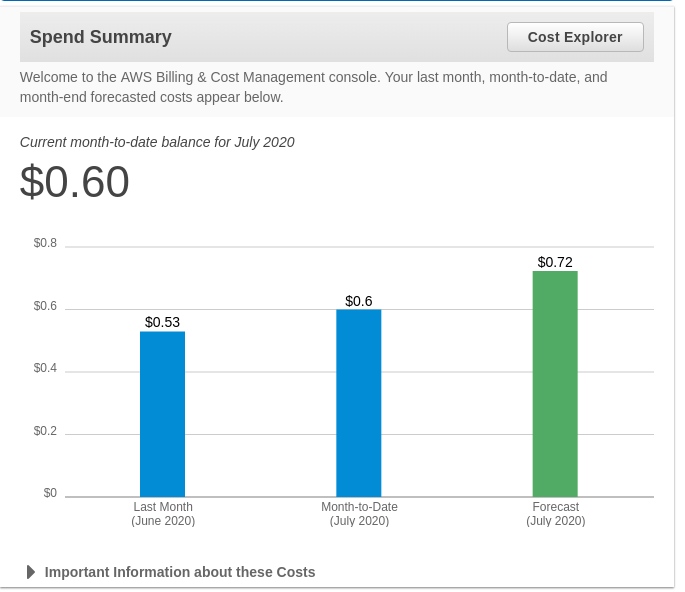Click the $0.6 y-axis tick label
Image resolution: width=685 pixels, height=592 pixels.
(x=45, y=306)
